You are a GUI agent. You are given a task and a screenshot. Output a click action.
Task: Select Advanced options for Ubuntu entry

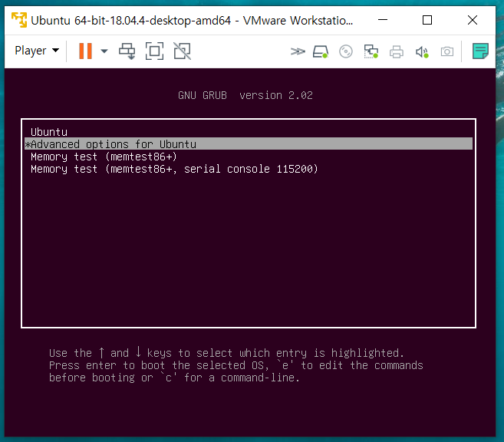(x=249, y=144)
